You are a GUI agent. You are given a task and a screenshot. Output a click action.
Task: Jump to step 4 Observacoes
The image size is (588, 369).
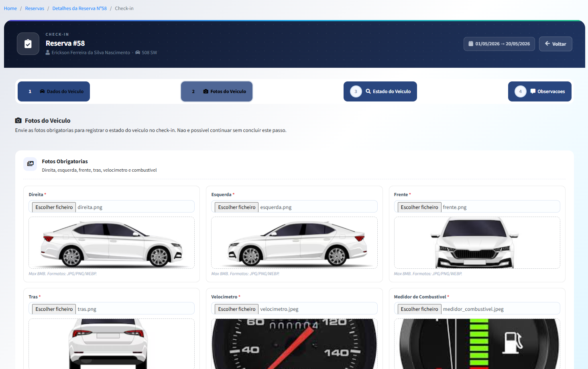[539, 91]
